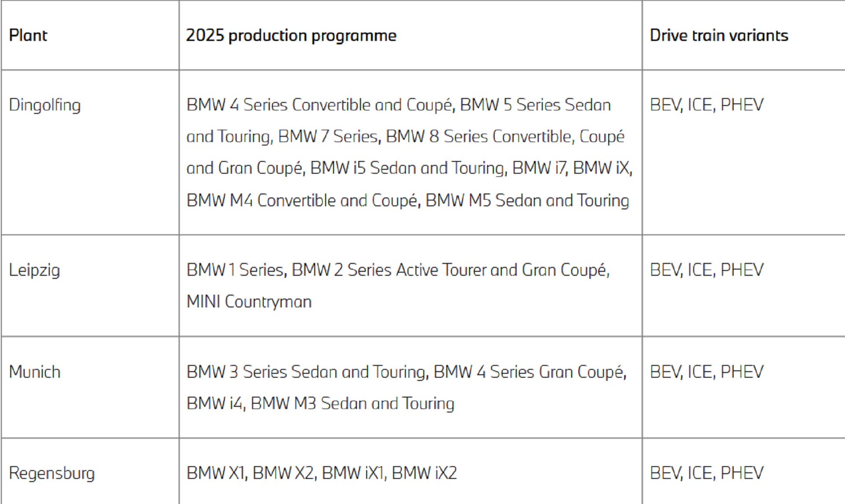Click the Regensburg plant name
The width and height of the screenshot is (845, 504).
[51, 473]
